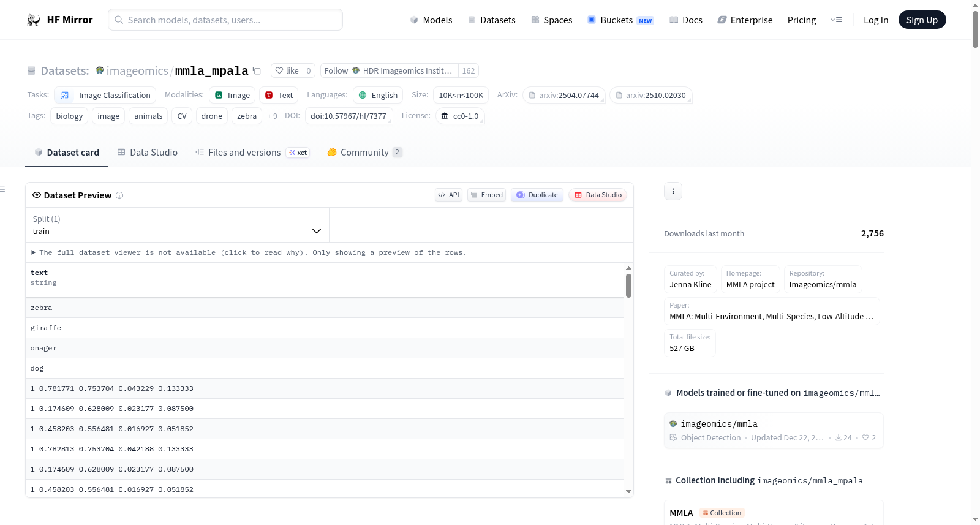Open the MMLA project homepage link
This screenshot has height=525, width=980.
coord(750,284)
